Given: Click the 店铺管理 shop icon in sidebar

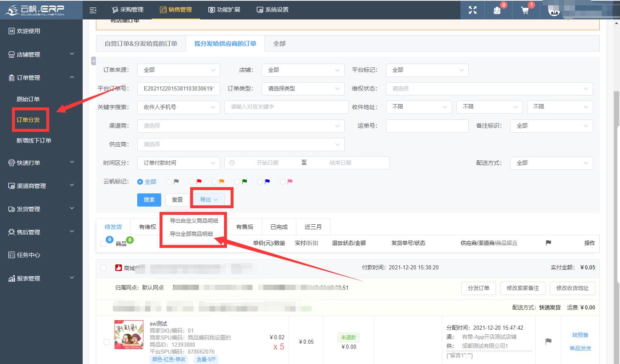Looking at the screenshot, I should pyautogui.click(x=12, y=55).
